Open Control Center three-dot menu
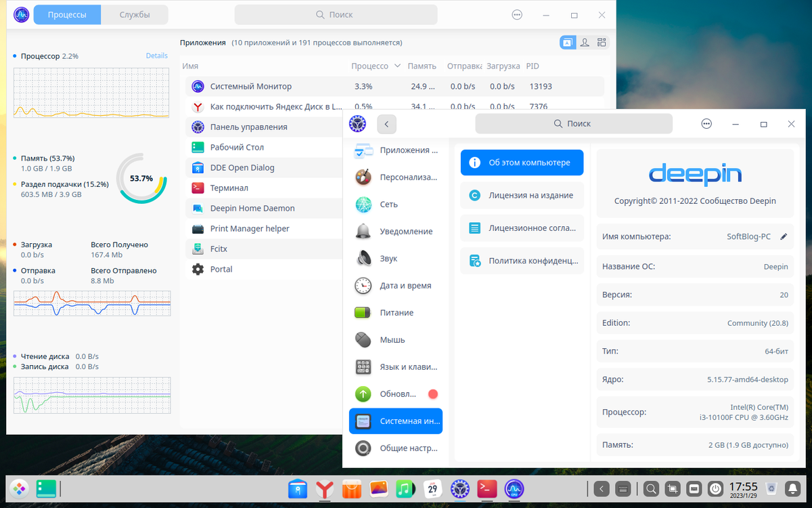 (706, 124)
